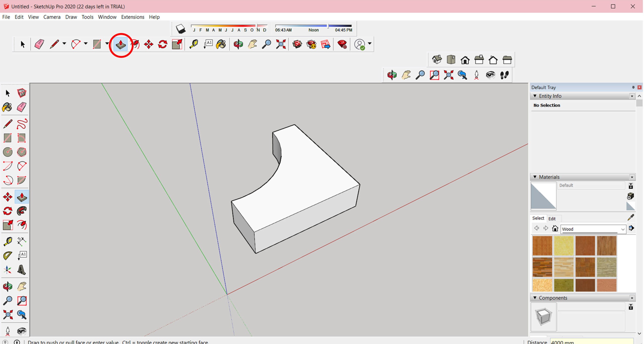
Task: Pick the yellow wood material swatch
Action: pos(563,245)
